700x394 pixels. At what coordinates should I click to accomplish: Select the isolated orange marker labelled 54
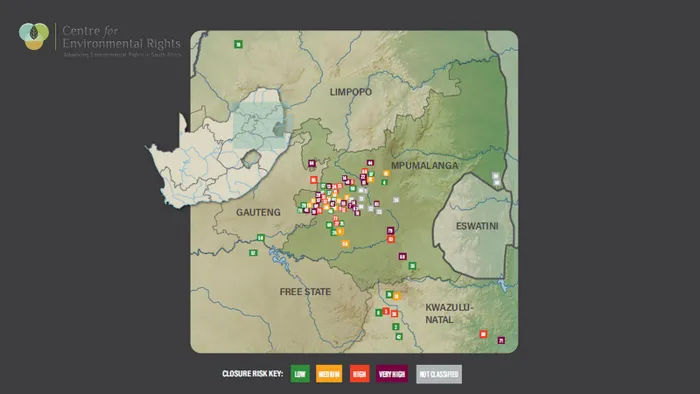tap(345, 244)
